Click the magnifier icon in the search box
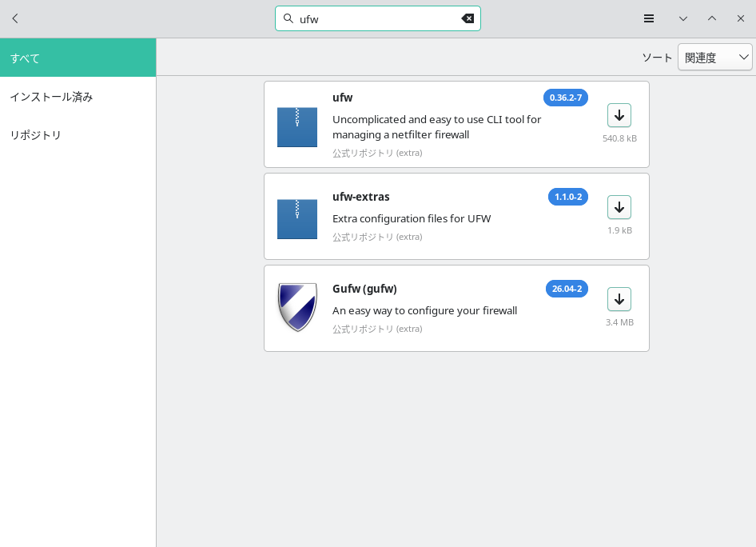 click(x=288, y=18)
